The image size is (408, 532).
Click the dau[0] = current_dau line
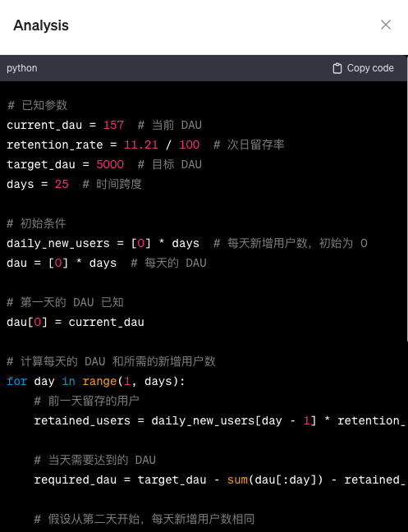(x=76, y=322)
